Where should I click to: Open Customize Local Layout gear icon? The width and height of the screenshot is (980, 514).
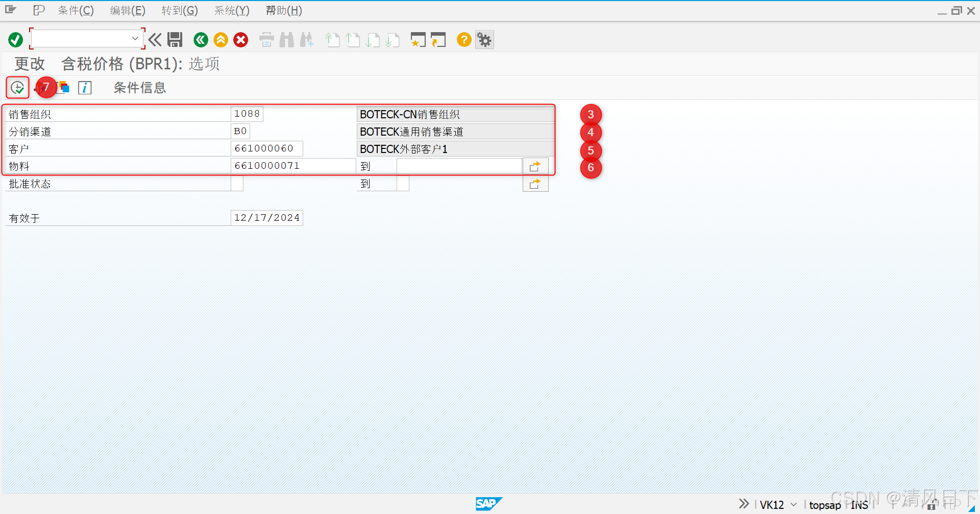[484, 40]
